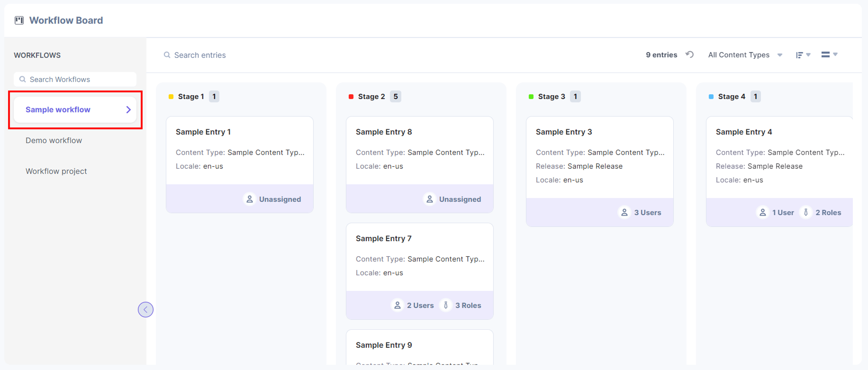Click the green Stage 3 color marker

pyautogui.click(x=531, y=97)
